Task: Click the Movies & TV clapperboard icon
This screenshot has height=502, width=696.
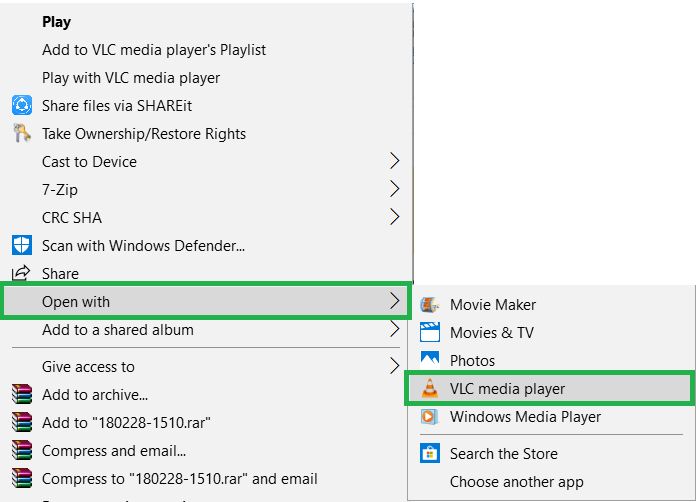Action: pyautogui.click(x=430, y=332)
